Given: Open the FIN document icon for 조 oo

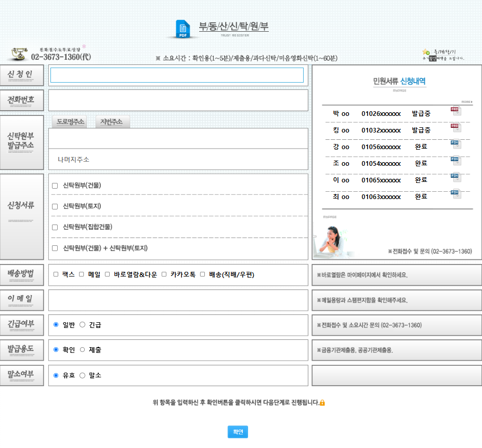Looking at the screenshot, I should click(455, 161).
